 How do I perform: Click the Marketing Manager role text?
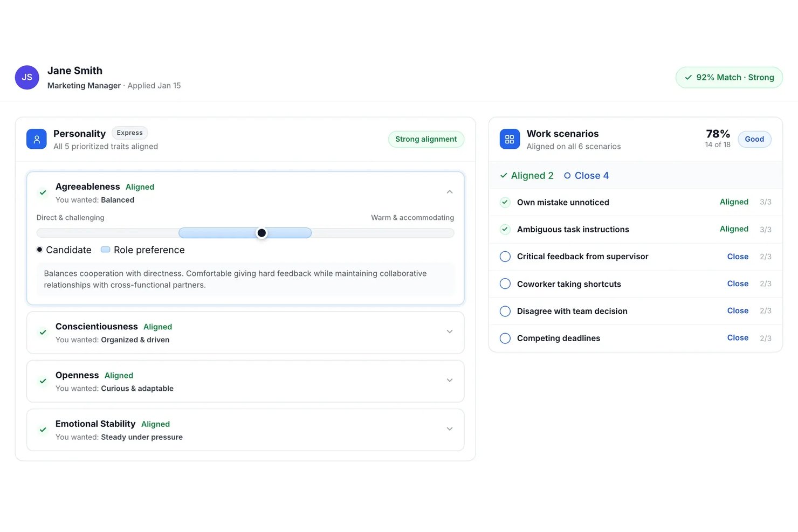tap(84, 86)
